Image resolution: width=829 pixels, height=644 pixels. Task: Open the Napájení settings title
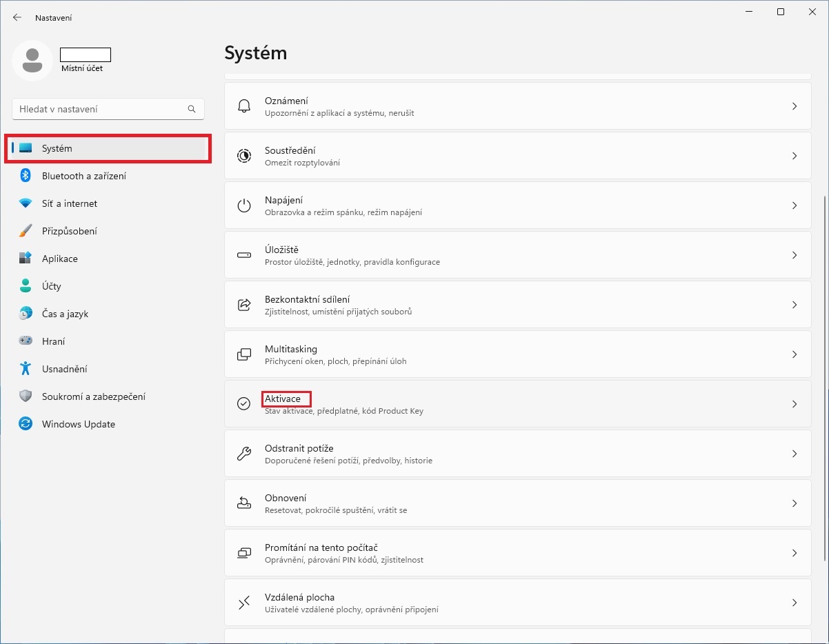pos(283,200)
